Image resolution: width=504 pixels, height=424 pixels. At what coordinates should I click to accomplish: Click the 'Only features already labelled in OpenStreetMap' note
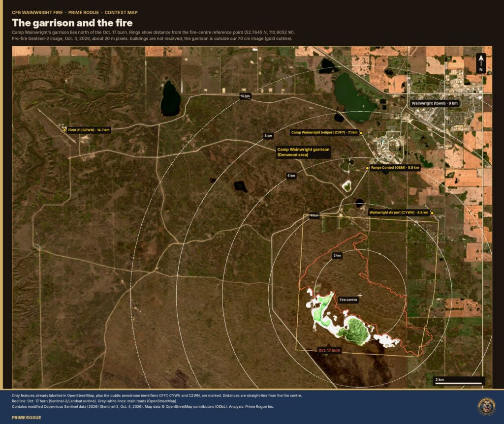pyautogui.click(x=157, y=396)
